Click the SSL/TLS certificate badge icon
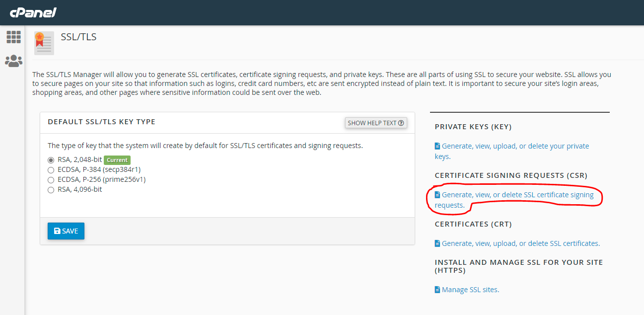The width and height of the screenshot is (644, 315). point(44,43)
